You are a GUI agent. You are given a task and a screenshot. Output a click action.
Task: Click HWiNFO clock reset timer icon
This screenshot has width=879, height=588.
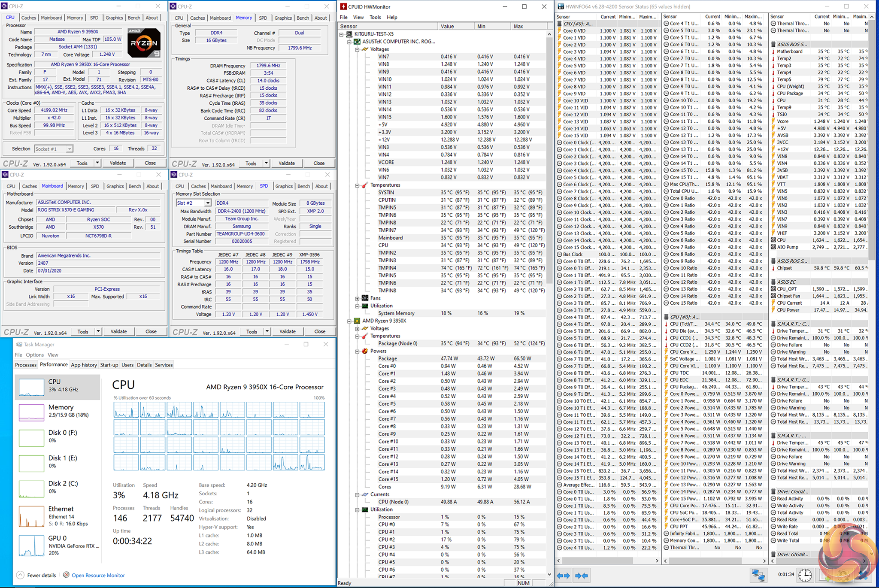[x=805, y=575]
